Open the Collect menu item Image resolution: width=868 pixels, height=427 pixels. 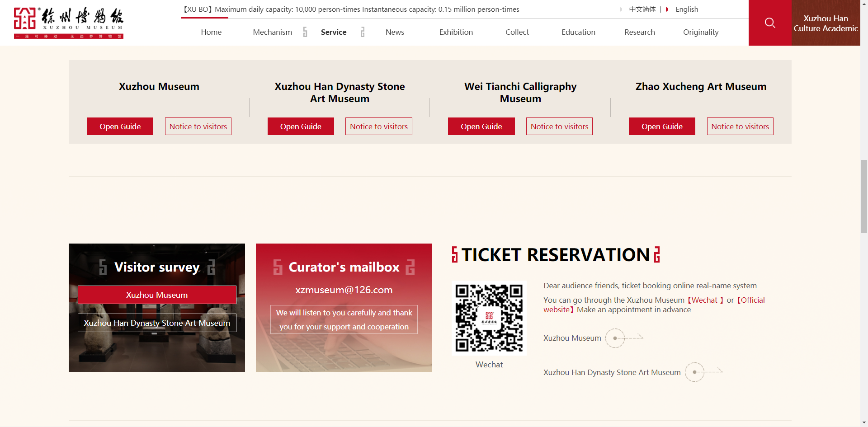[x=517, y=32]
